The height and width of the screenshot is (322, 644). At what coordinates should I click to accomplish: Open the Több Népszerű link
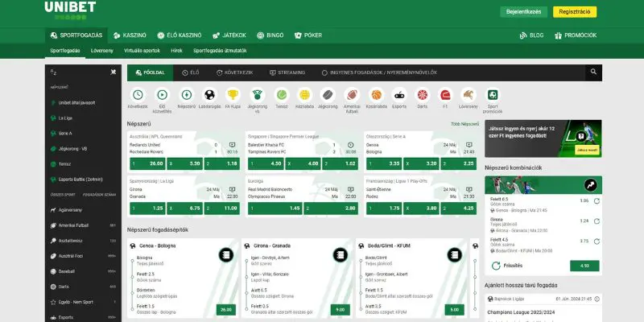point(465,124)
